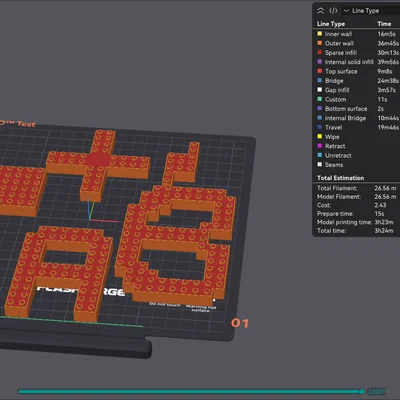
Task: Click the Retract swatch icon
Action: [x=320, y=146]
